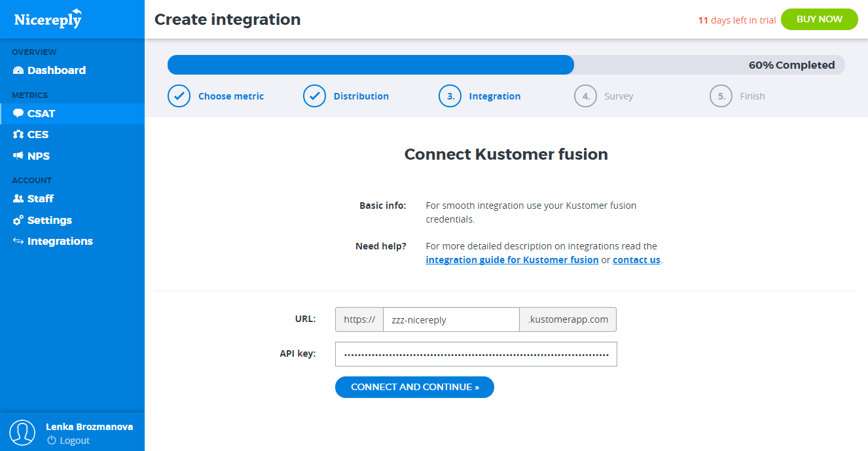
Task: Click the 'URL:' field label
Action: pyautogui.click(x=306, y=319)
